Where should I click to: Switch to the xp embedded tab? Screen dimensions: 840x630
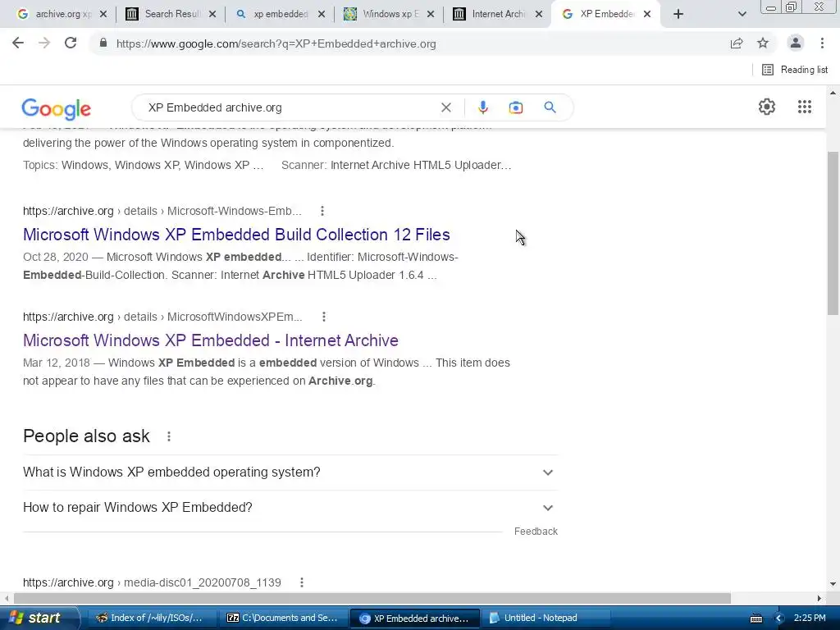pos(274,14)
